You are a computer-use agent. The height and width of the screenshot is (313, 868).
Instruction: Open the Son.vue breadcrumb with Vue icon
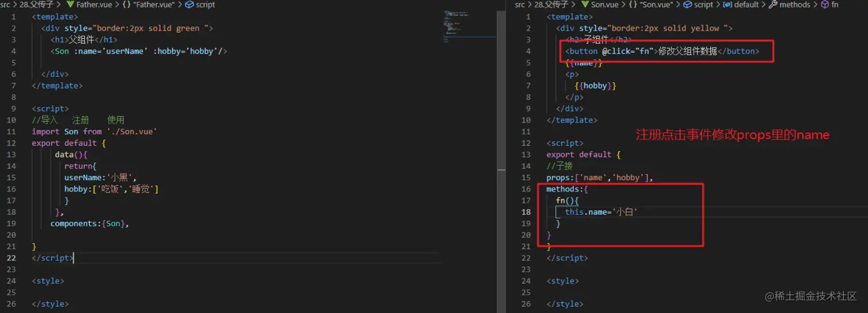tap(601, 5)
